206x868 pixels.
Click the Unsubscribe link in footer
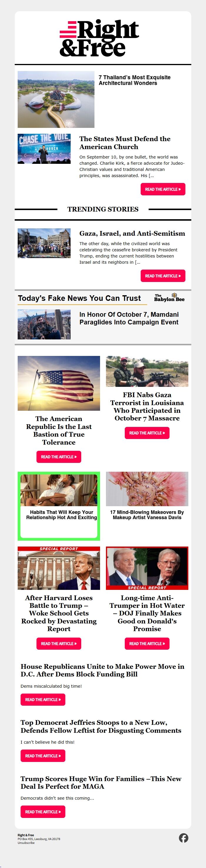click(26, 843)
